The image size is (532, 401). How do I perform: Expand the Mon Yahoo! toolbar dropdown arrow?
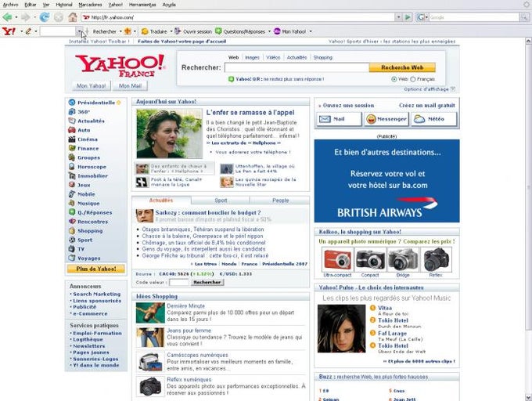(x=310, y=31)
